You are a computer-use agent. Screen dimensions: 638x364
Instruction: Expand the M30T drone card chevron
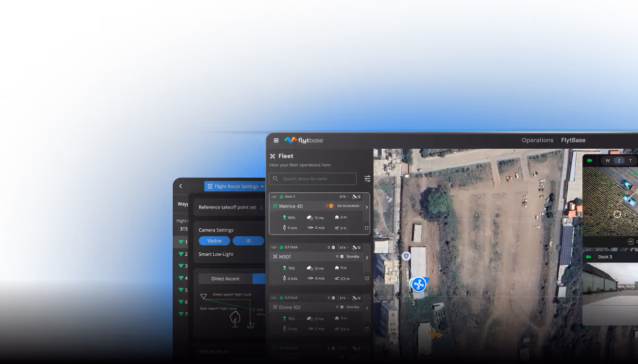pos(367,257)
